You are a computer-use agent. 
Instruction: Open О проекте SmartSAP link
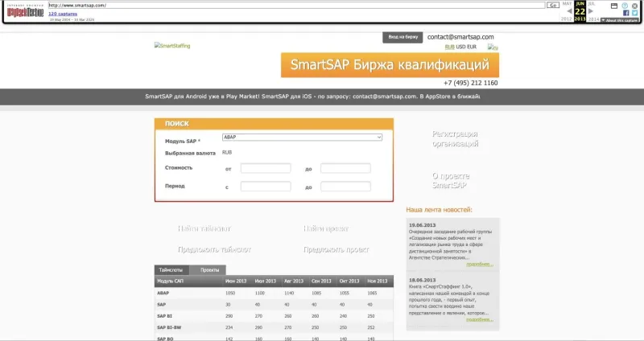451,181
